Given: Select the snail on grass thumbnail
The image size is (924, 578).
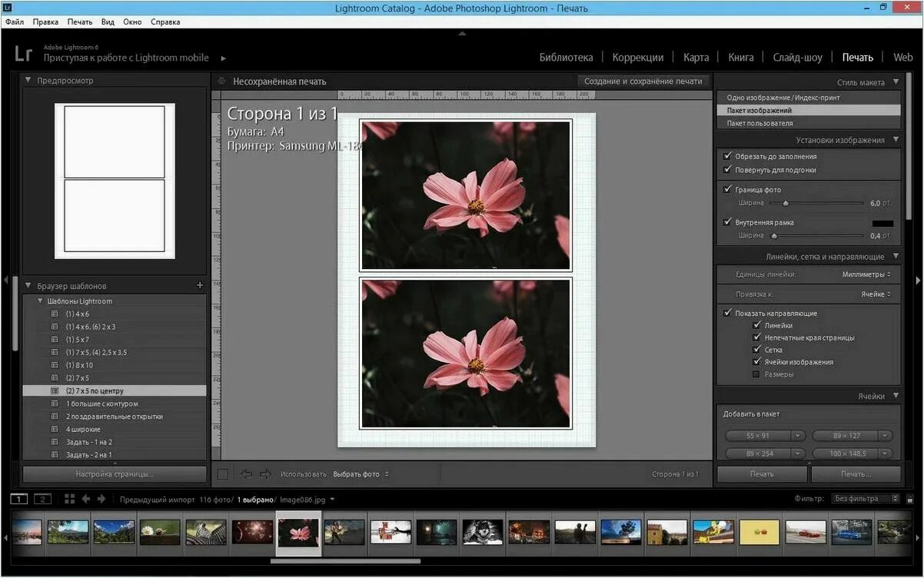Looking at the screenshot, I should [x=160, y=532].
